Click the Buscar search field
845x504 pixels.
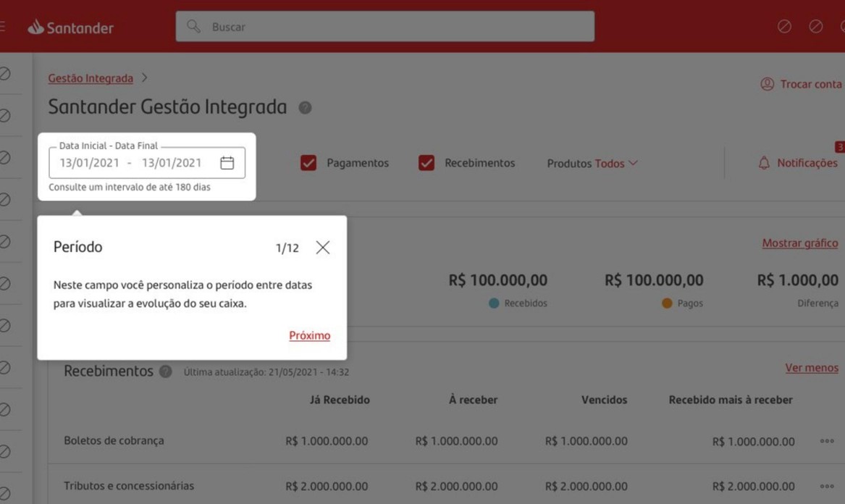point(384,26)
